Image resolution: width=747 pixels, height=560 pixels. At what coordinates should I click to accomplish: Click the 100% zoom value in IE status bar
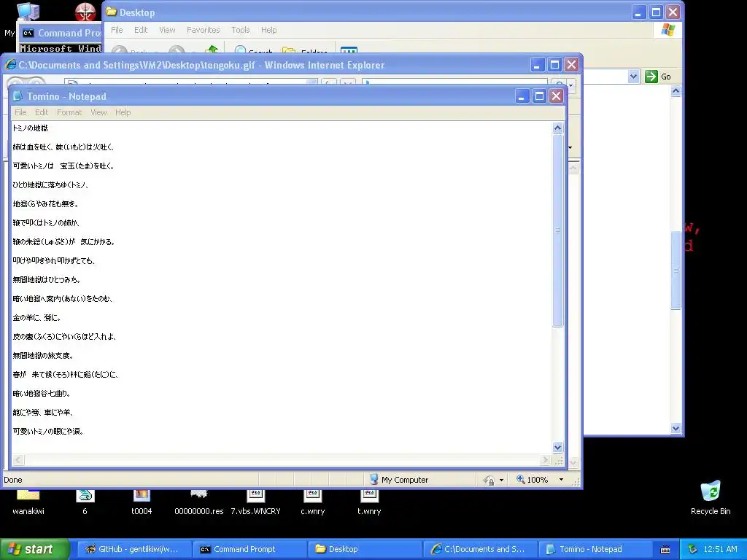click(538, 480)
